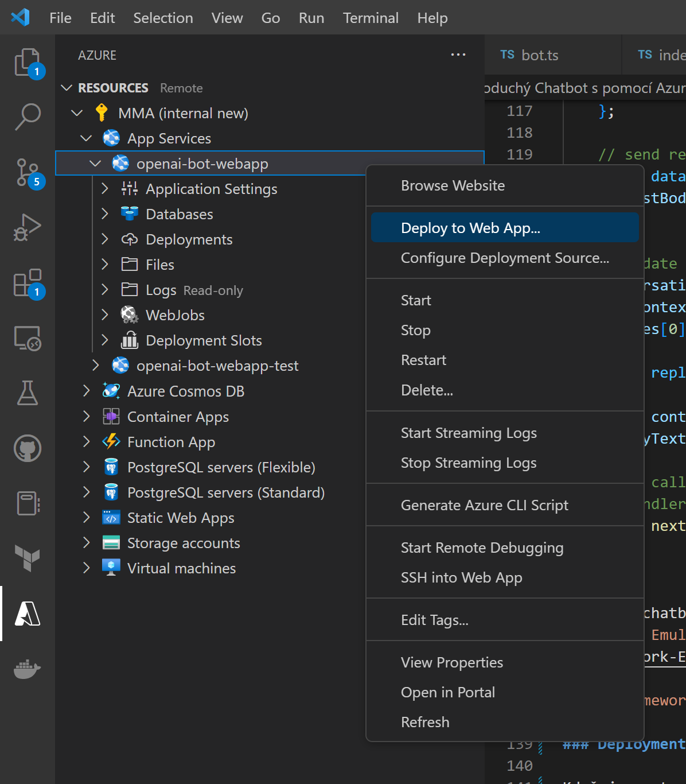
Task: Expand the Files node
Action: pyautogui.click(x=104, y=265)
